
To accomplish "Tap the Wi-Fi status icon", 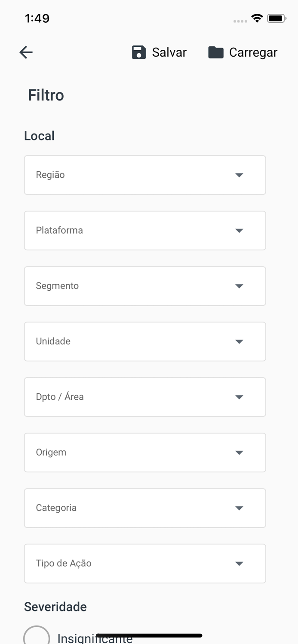I will (x=257, y=18).
